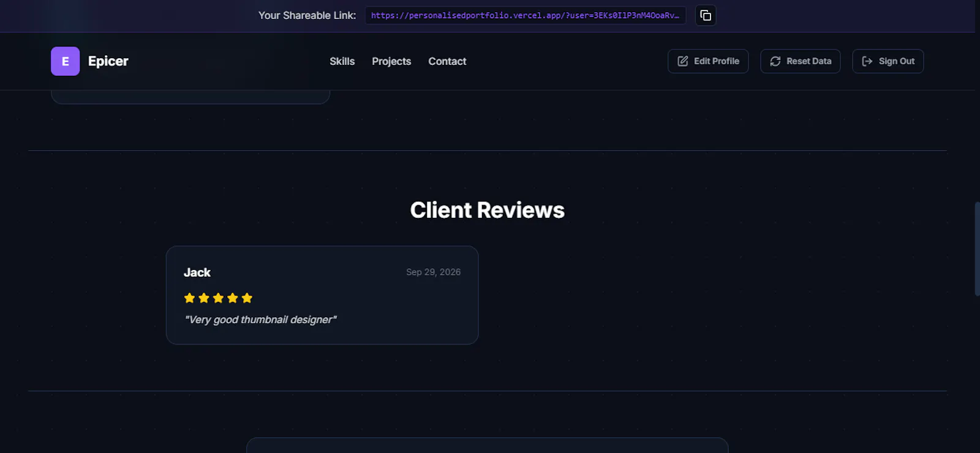Select the shareable link URL field
This screenshot has width=980, height=453.
point(526,15)
